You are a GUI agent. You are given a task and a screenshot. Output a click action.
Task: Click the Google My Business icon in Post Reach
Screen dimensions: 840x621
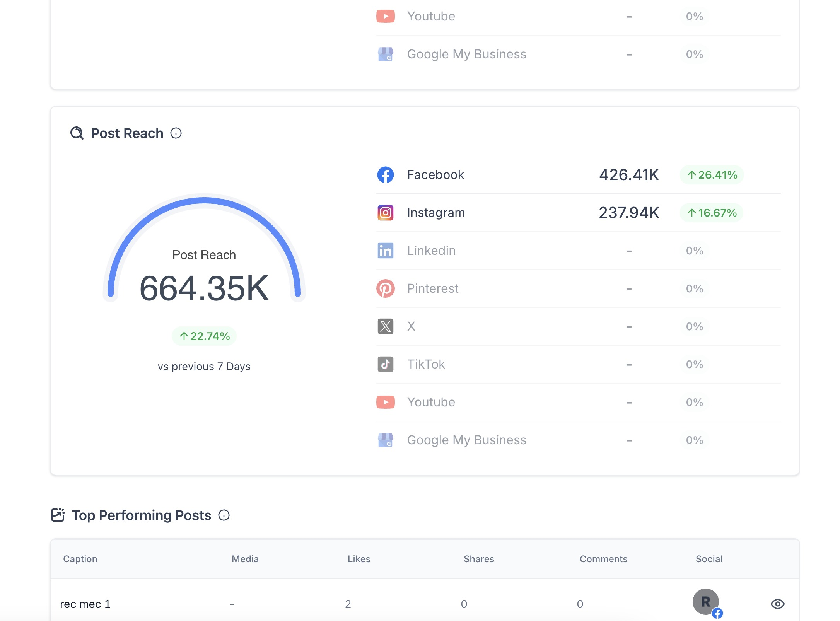point(385,440)
